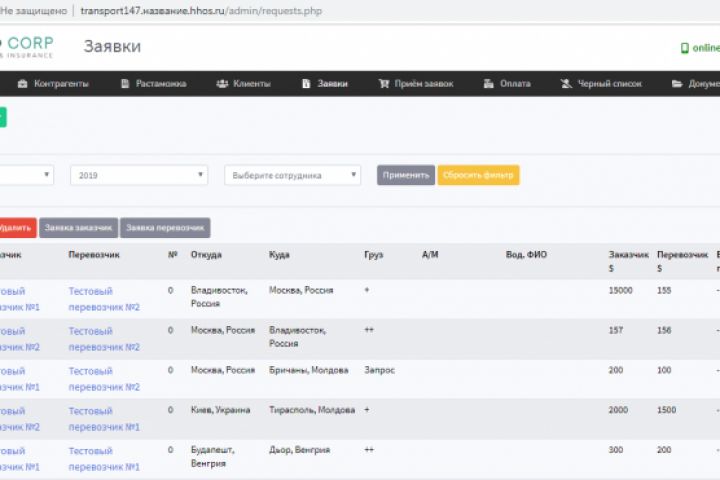Screen dimensions: 720x480
Task: Click the red Удалить button
Action: click(x=17, y=228)
